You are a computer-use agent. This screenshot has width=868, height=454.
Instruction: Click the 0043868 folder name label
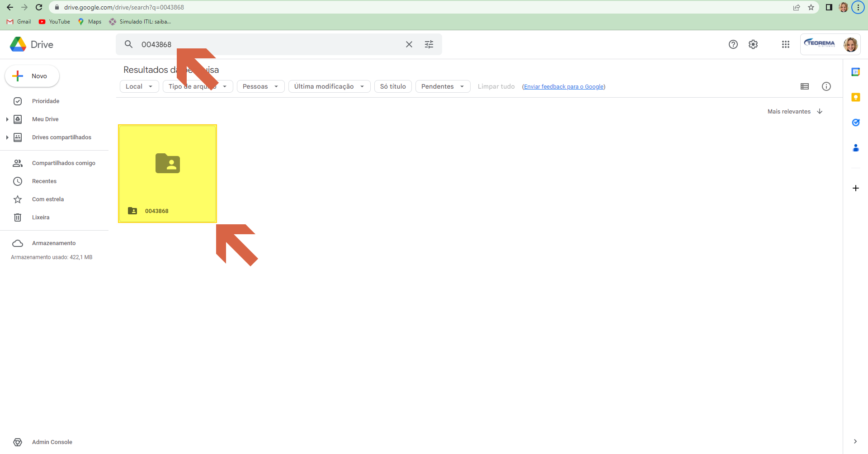point(157,211)
